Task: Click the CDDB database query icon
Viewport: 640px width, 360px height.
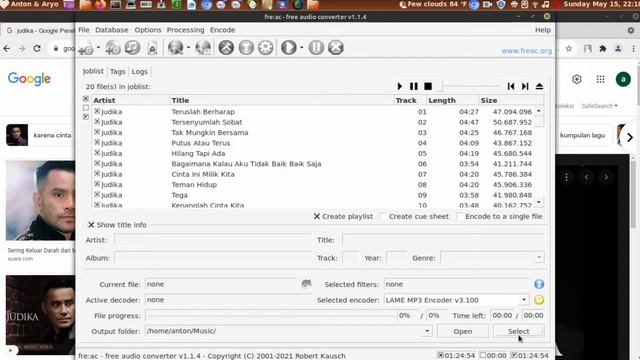Action: (x=176, y=48)
